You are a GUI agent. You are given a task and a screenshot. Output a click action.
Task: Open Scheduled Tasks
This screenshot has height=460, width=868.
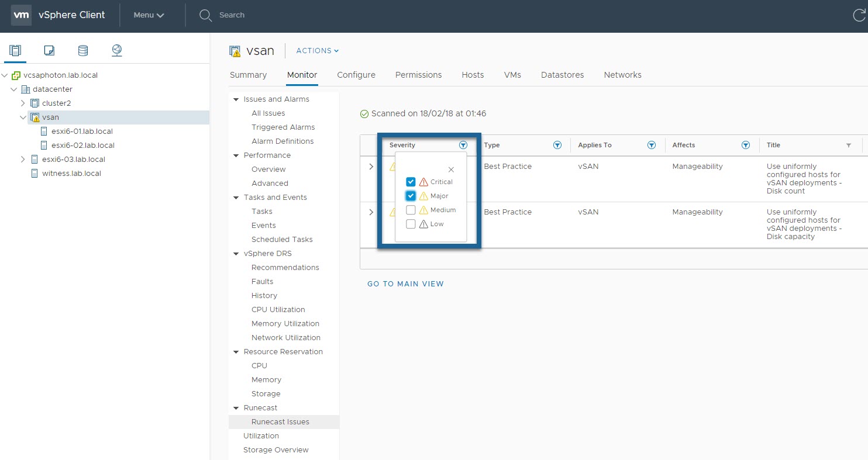(282, 240)
